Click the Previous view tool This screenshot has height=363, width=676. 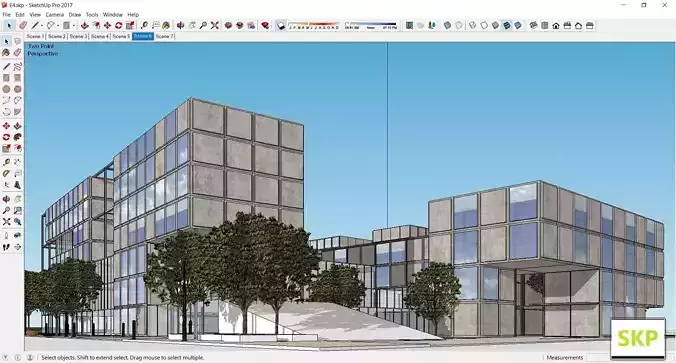pyautogui.click(x=17, y=222)
